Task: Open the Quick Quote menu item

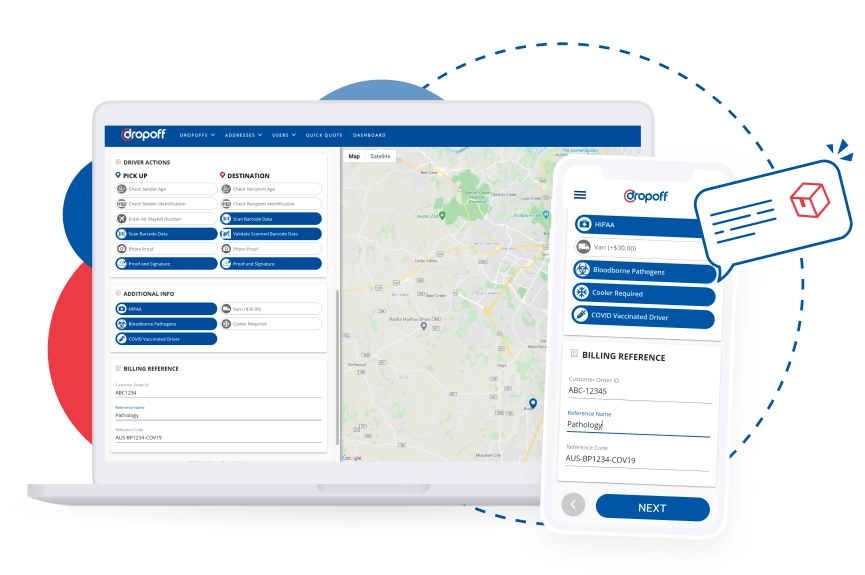Action: pyautogui.click(x=324, y=135)
